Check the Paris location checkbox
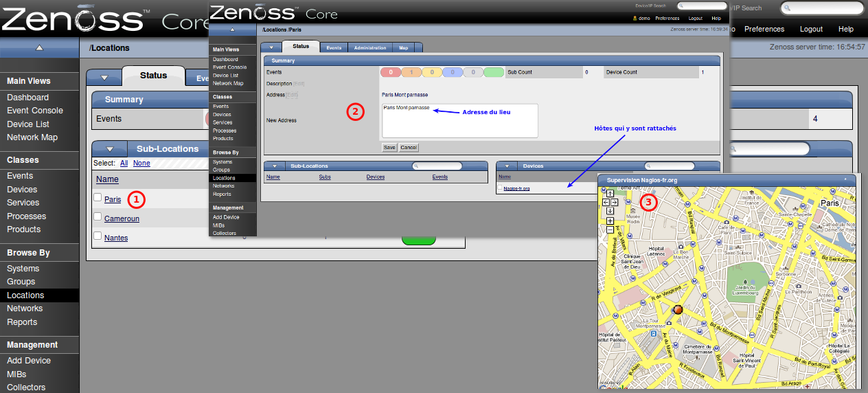Viewport: 868px width, 393px height. tap(98, 198)
